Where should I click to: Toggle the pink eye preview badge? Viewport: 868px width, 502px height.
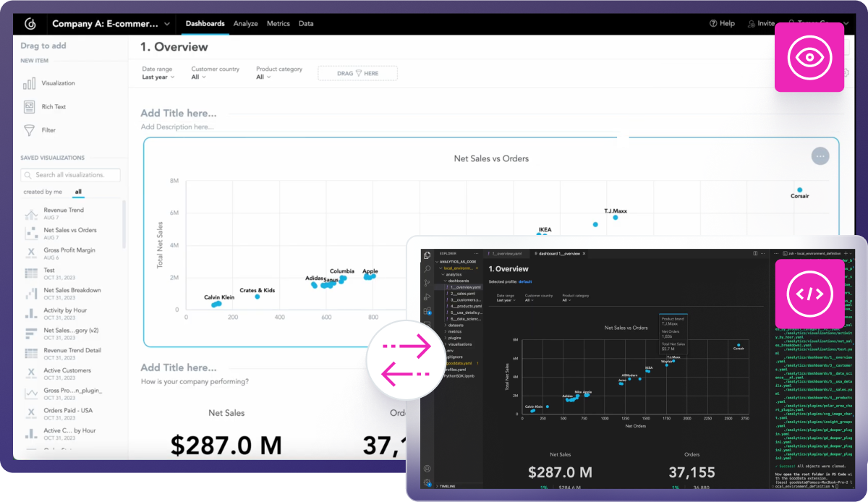coord(809,57)
